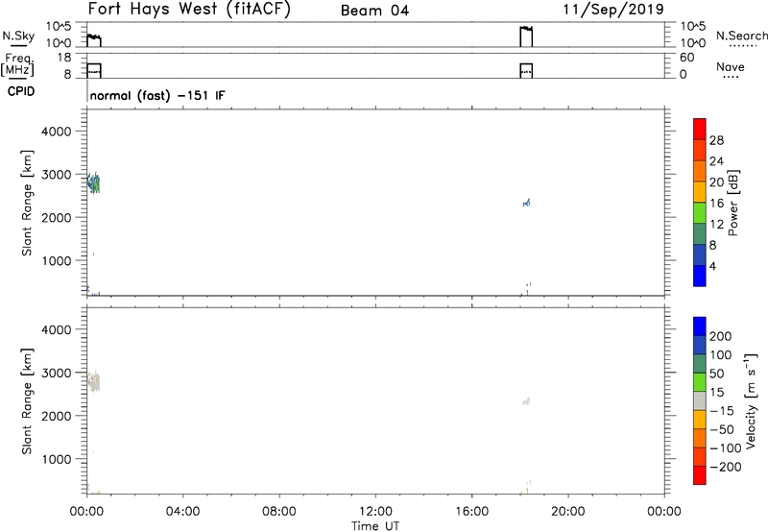Click the '60' Nave axis label

686,58
